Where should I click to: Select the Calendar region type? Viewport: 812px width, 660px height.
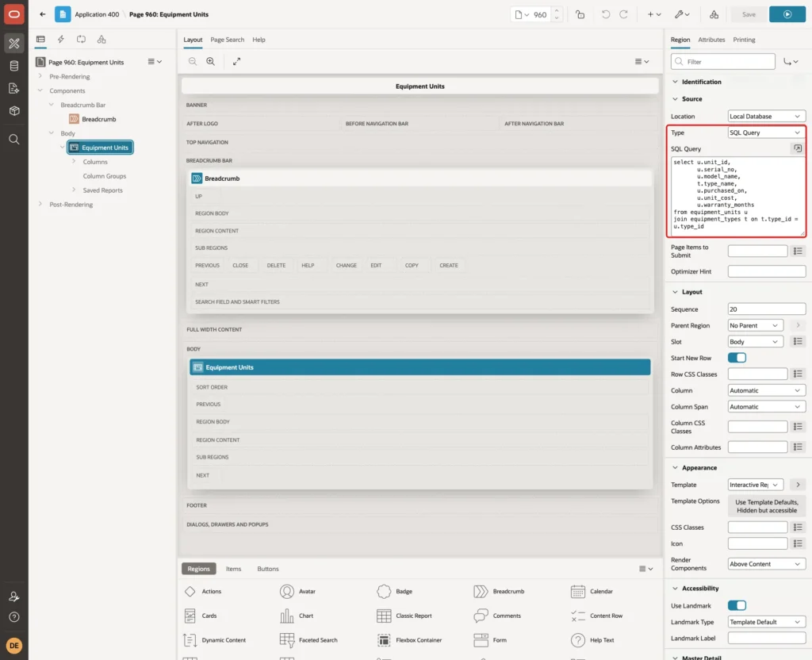pyautogui.click(x=592, y=591)
